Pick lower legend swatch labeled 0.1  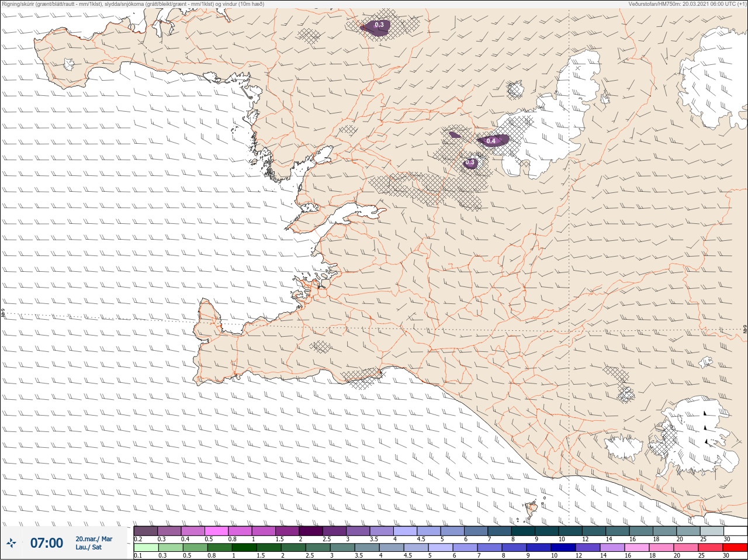pyautogui.click(x=146, y=547)
